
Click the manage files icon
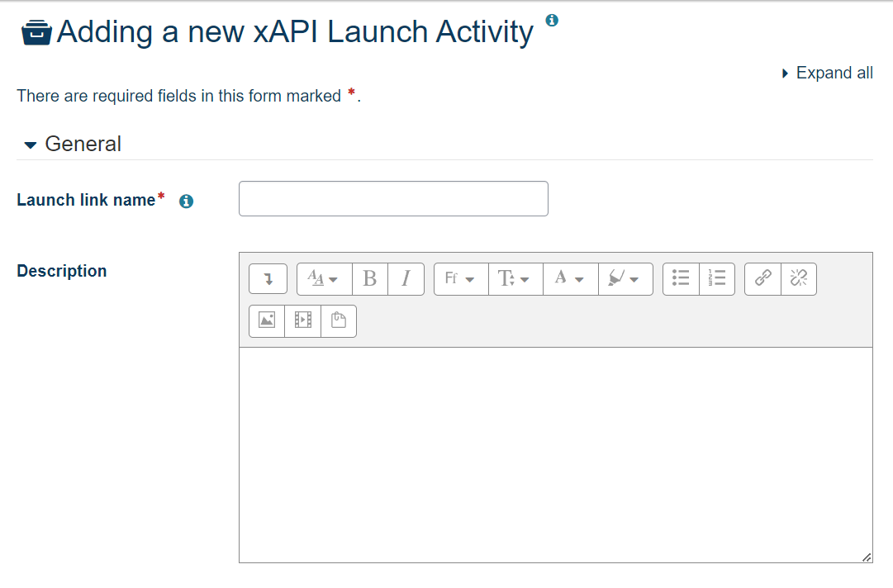click(x=338, y=320)
